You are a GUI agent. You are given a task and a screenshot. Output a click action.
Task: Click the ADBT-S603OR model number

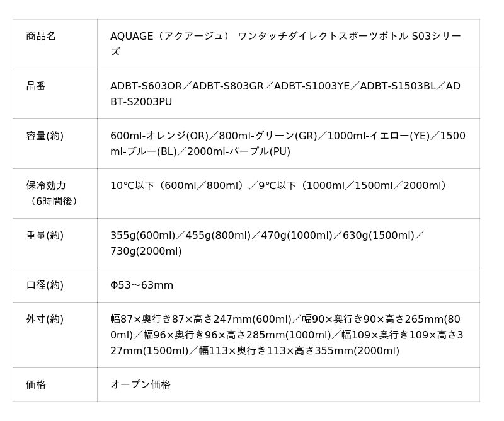tap(146, 86)
